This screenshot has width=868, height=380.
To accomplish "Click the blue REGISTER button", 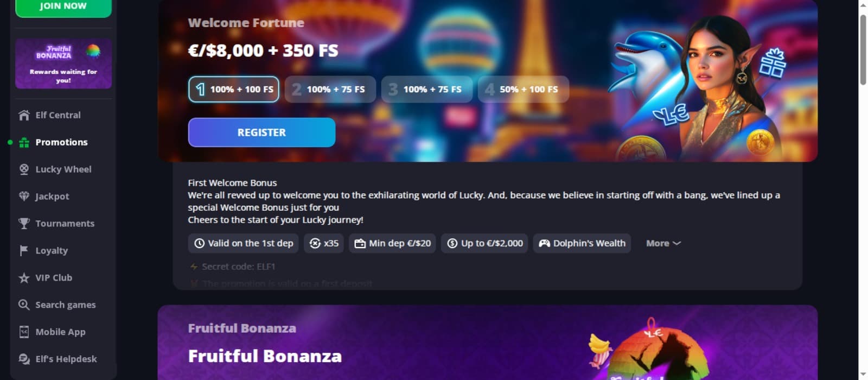I will pyautogui.click(x=261, y=132).
